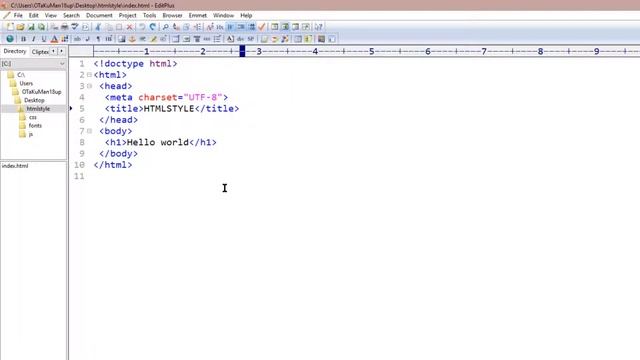Click the Save All toolbar icon
Viewport: 640px width, 360px height.
[42, 27]
